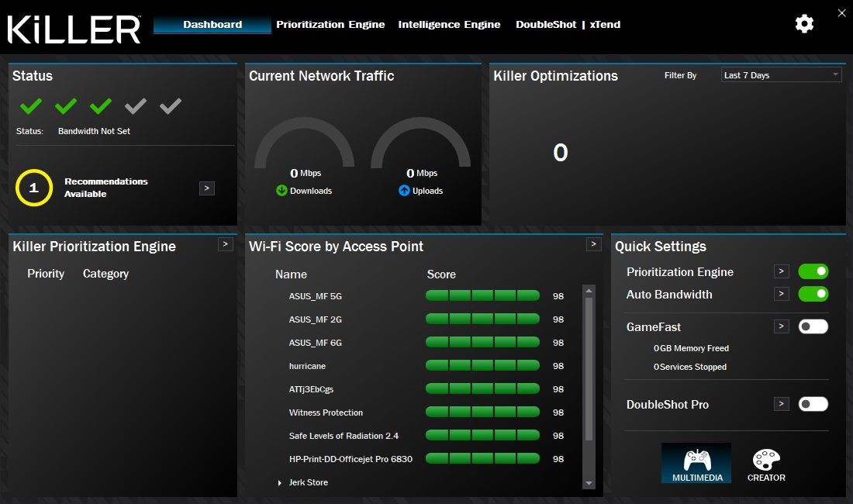
Task: Click the first green status checkmark
Action: coord(31,106)
